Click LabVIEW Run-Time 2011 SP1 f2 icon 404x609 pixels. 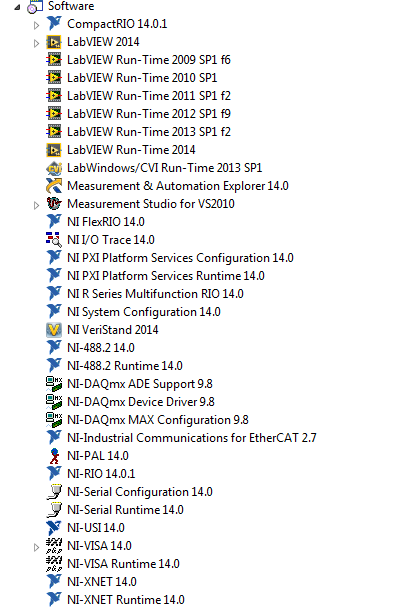(x=54, y=96)
